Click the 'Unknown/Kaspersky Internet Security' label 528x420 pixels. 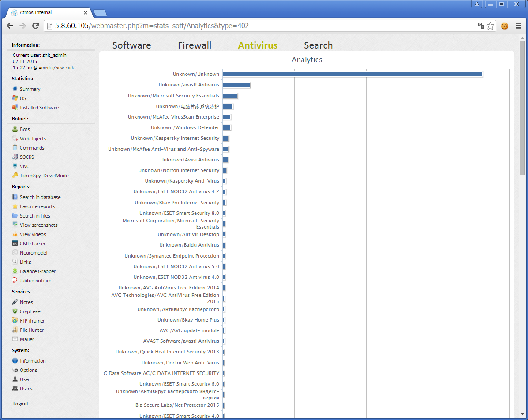tap(175, 138)
